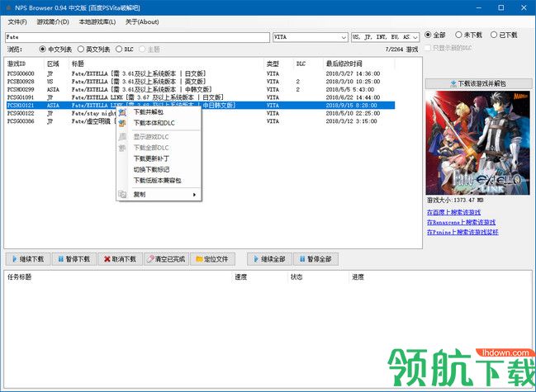Click the folder icon on 定位文件
Screen dimensions: 536x392
coord(199,259)
